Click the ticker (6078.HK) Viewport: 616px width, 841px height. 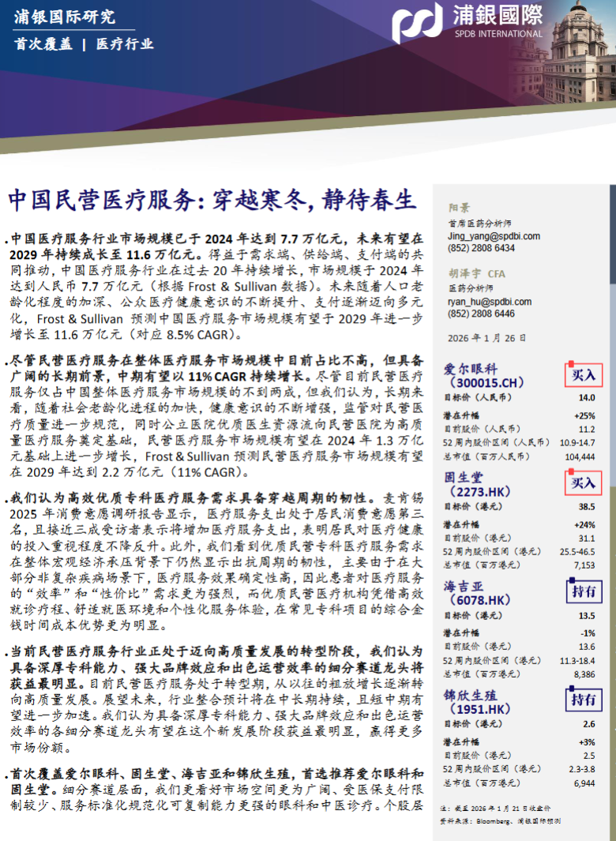click(479, 600)
